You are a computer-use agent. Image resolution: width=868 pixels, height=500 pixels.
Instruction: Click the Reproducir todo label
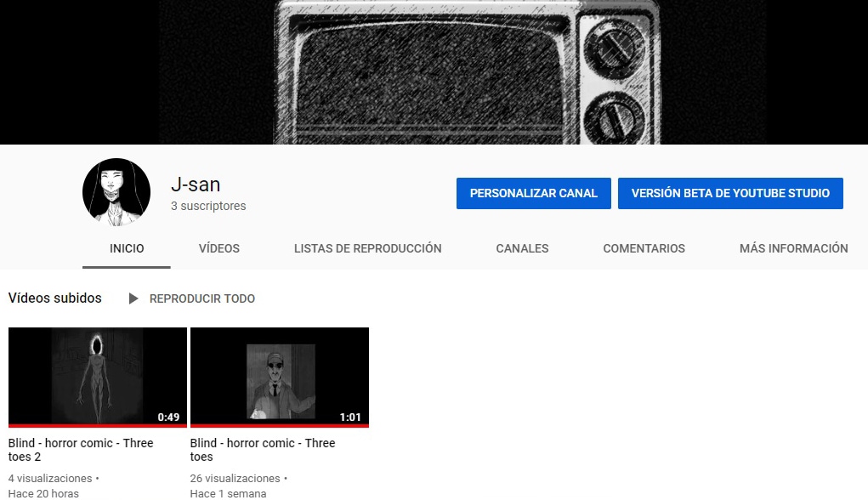202,298
